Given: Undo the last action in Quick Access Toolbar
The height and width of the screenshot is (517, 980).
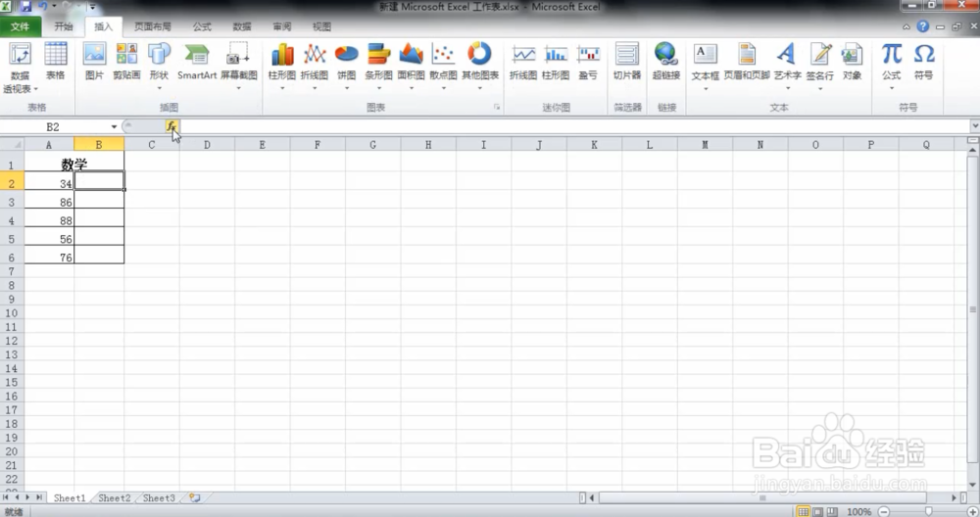Looking at the screenshot, I should coord(42,7).
